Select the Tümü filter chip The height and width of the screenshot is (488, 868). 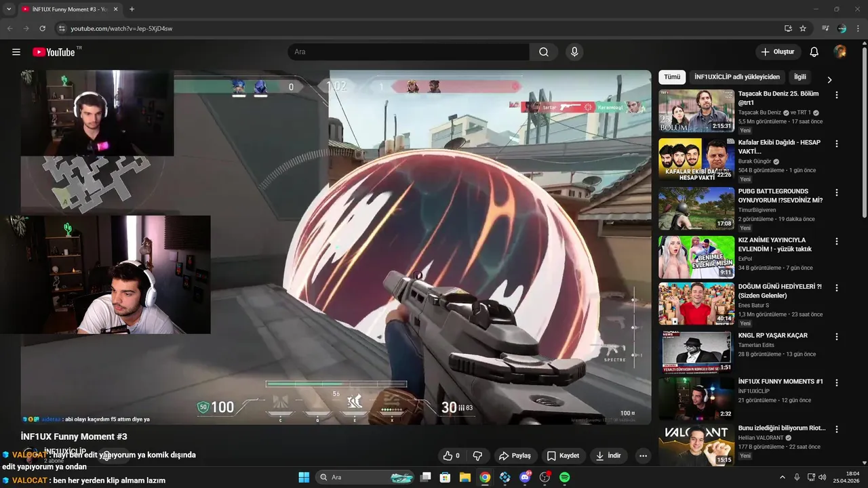pos(672,77)
